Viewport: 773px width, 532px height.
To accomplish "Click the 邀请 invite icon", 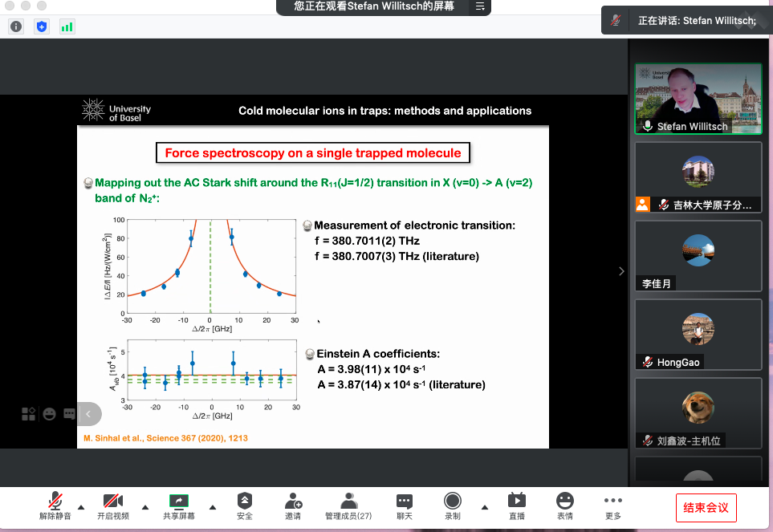I will 293,506.
